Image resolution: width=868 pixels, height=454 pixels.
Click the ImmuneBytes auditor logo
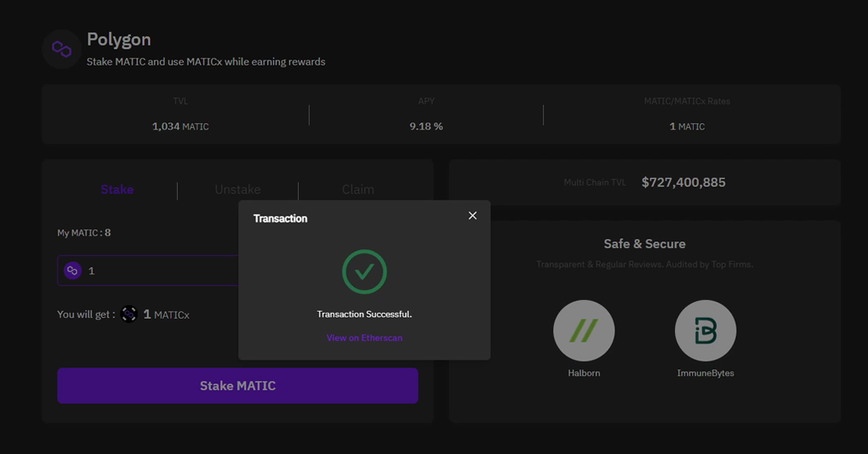coord(705,331)
